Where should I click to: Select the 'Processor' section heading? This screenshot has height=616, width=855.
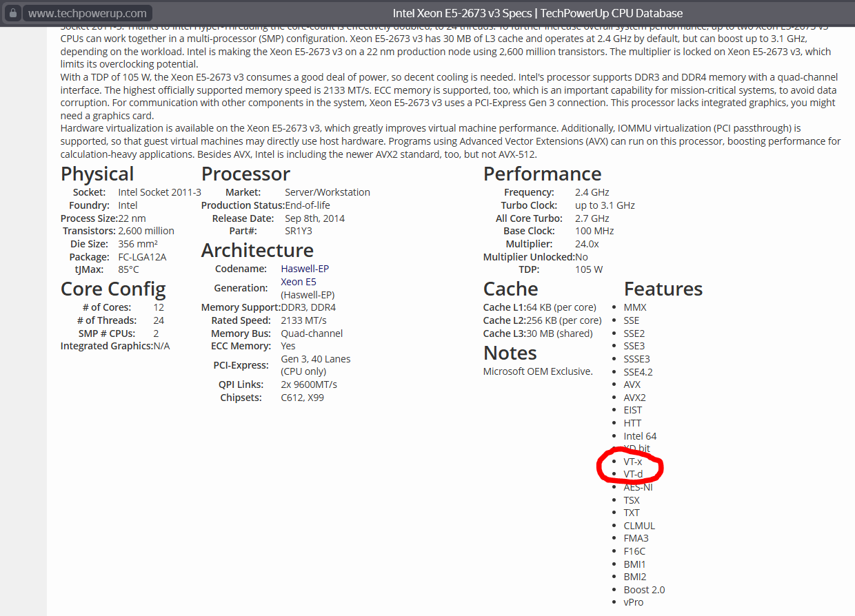click(x=245, y=174)
